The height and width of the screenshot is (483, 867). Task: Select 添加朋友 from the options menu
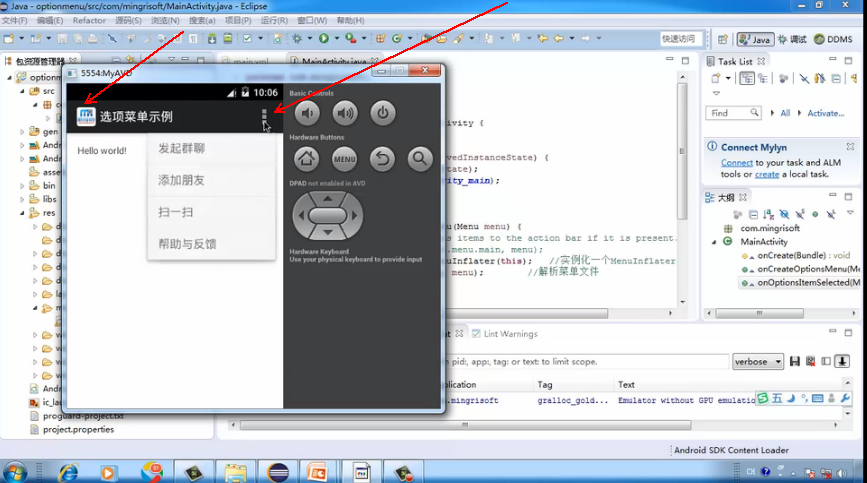click(x=211, y=180)
